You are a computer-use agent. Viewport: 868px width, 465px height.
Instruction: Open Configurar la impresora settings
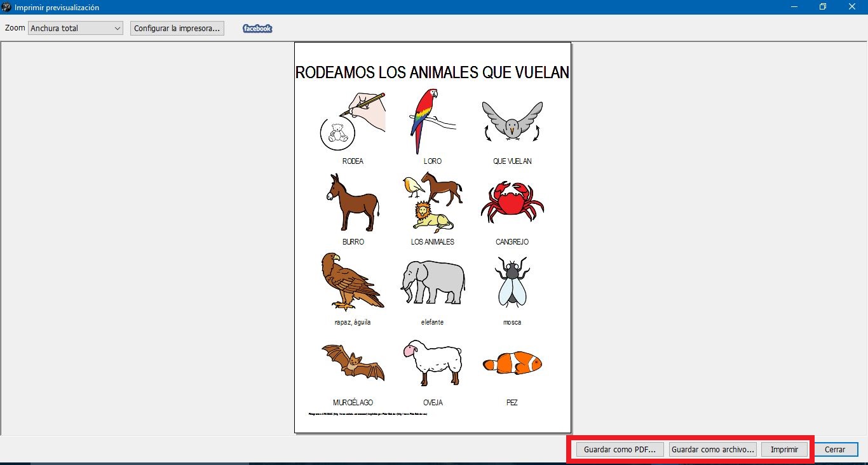pyautogui.click(x=177, y=29)
